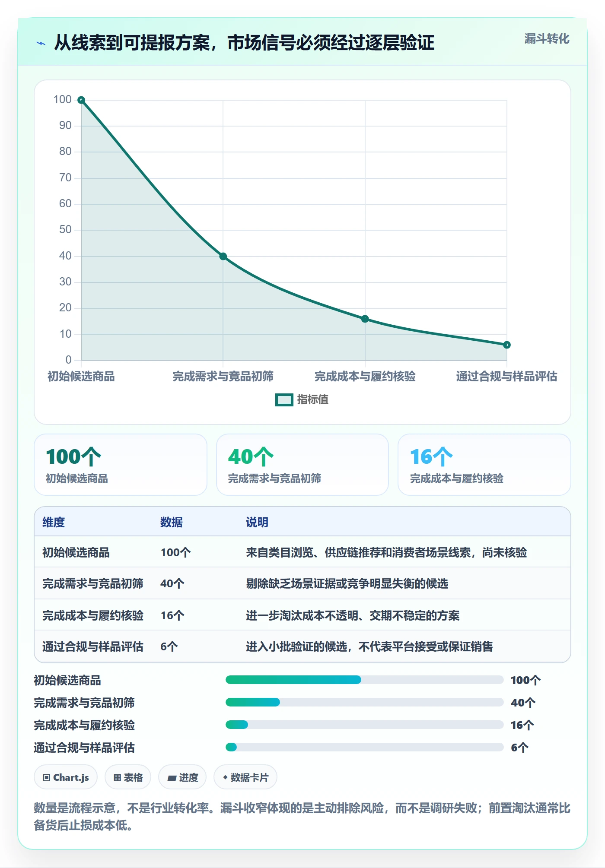
Task: Click the 说明 column header
Action: pyautogui.click(x=257, y=523)
